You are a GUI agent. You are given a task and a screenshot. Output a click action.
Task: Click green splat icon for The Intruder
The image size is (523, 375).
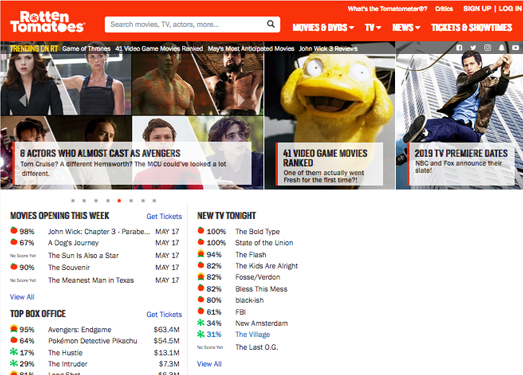[14, 363]
